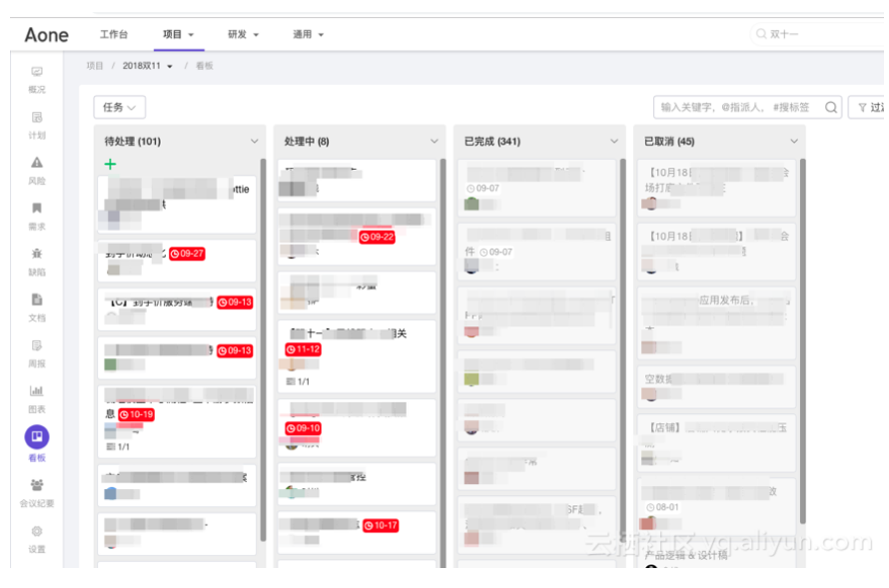The image size is (889, 588).
Task: Click the green plus add-task icon
Action: point(110,165)
